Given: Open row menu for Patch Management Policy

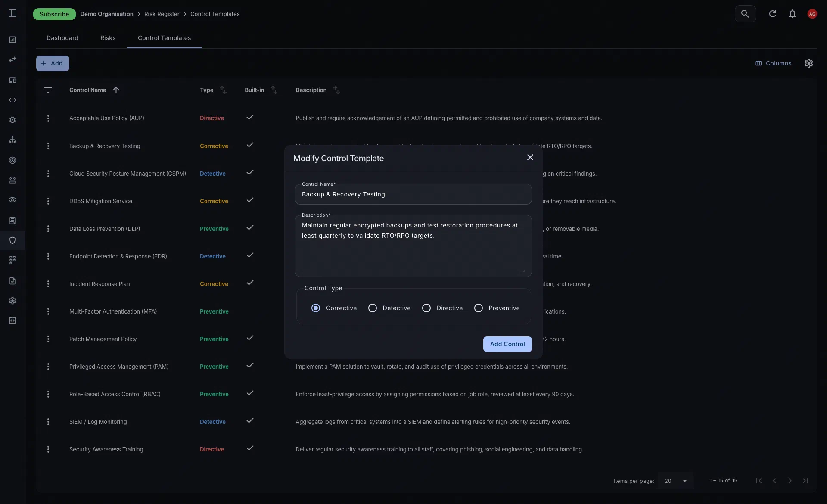Looking at the screenshot, I should pyautogui.click(x=48, y=339).
